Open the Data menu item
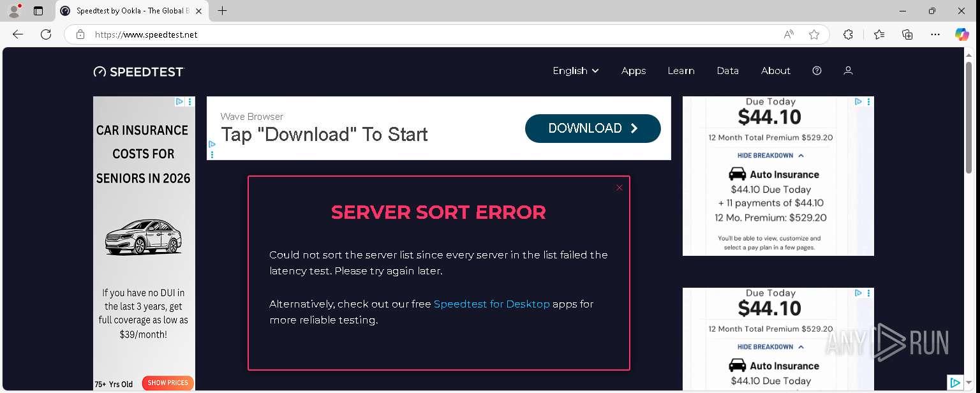980x393 pixels. tap(727, 71)
